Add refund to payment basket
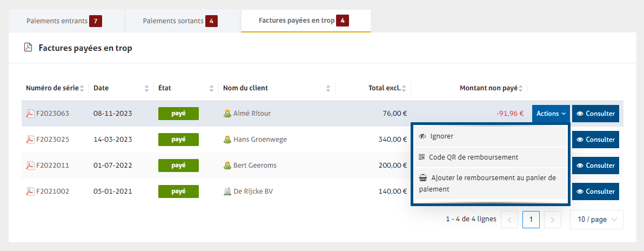The image size is (644, 251). (x=487, y=183)
